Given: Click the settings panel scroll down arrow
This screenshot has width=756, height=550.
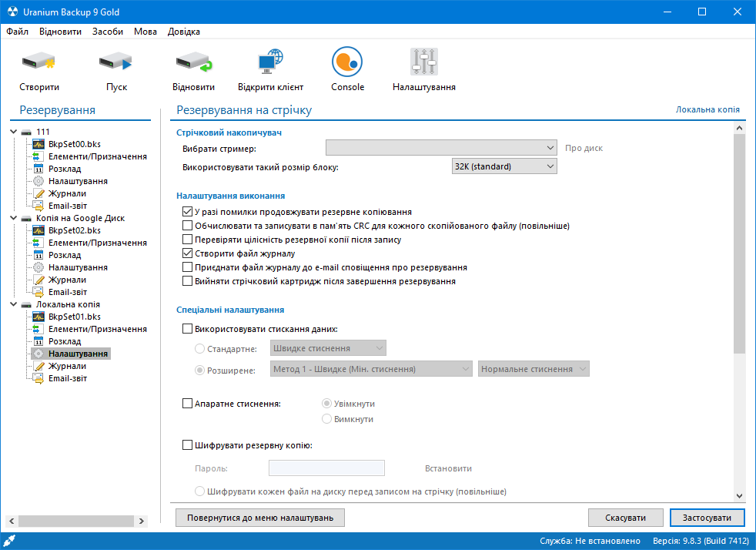Looking at the screenshot, I should tap(740, 496).
